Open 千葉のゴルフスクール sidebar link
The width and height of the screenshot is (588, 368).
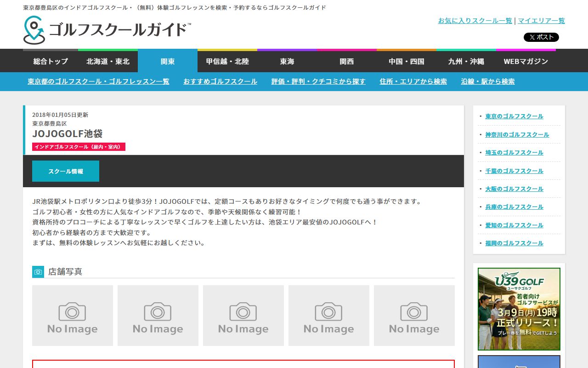pos(514,171)
